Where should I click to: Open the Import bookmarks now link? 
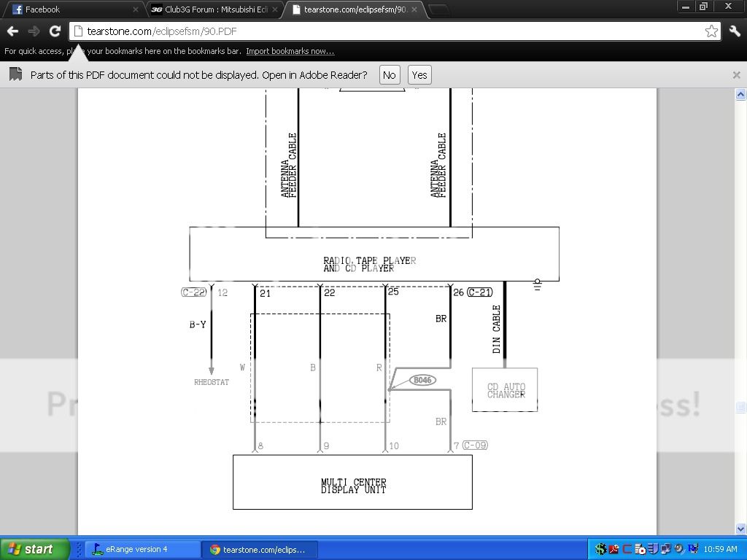290,51
